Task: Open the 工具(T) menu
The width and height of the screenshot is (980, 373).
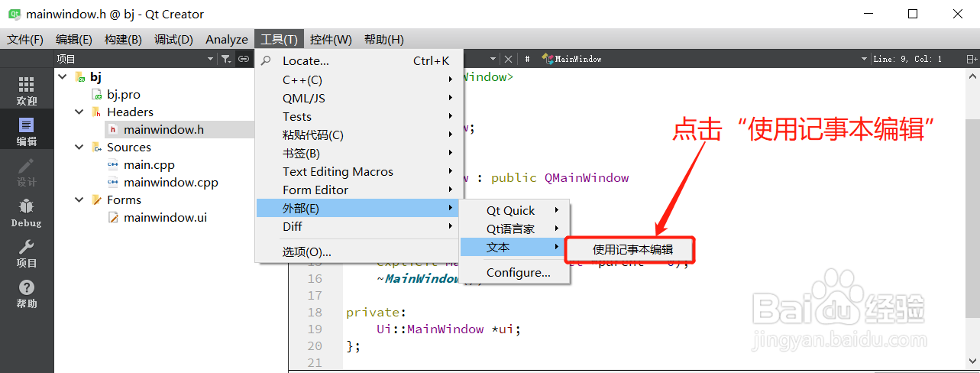Action: click(x=280, y=39)
